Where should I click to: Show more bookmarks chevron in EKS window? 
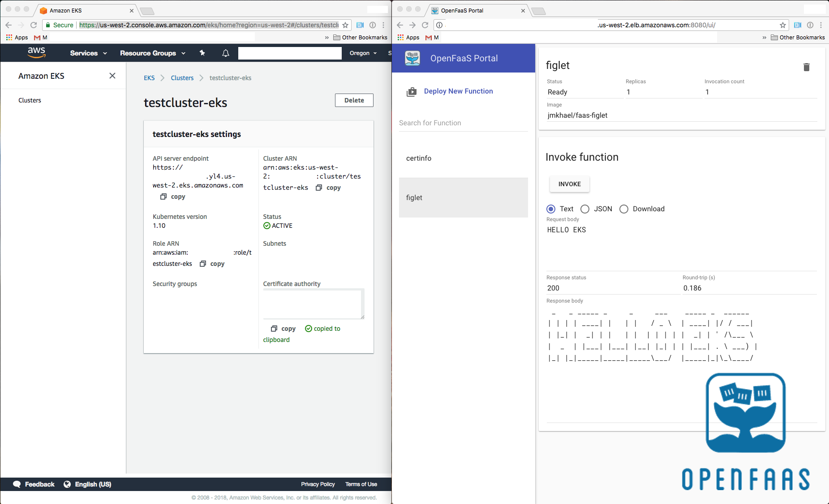click(327, 38)
